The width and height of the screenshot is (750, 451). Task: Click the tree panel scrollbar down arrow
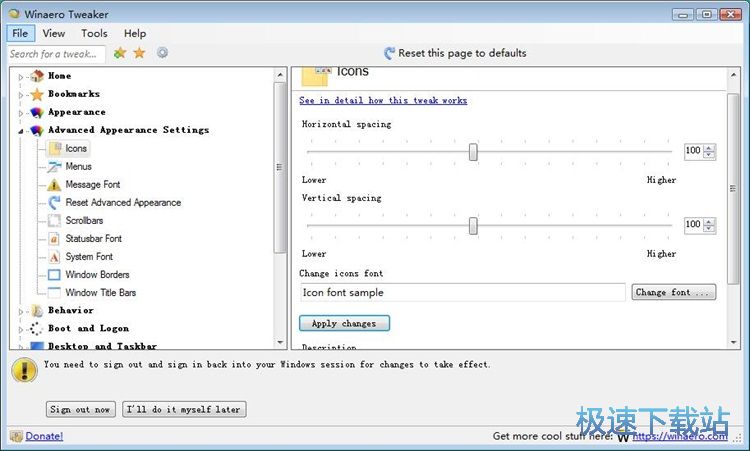pyautogui.click(x=280, y=342)
